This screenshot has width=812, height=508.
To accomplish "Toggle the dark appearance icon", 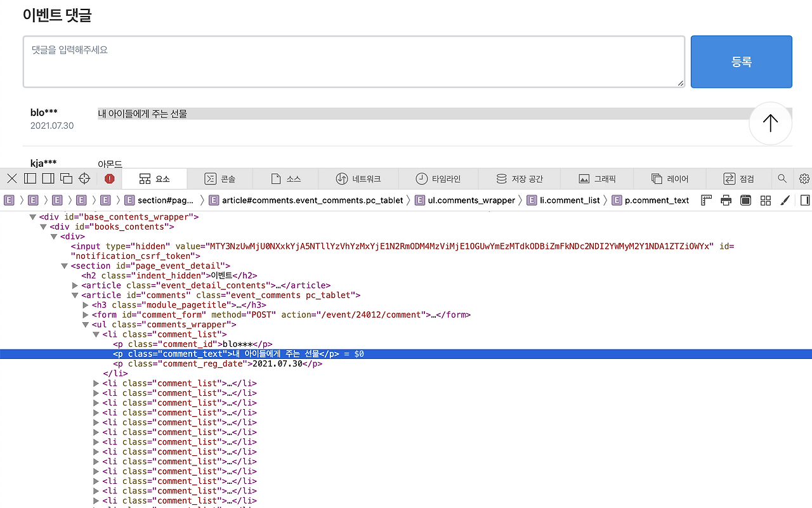I will (746, 200).
